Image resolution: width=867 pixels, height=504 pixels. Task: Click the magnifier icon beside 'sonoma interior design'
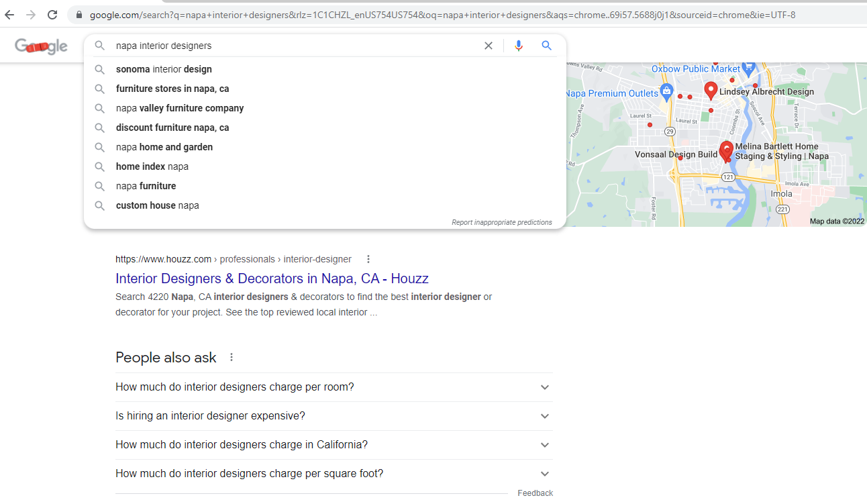point(99,69)
